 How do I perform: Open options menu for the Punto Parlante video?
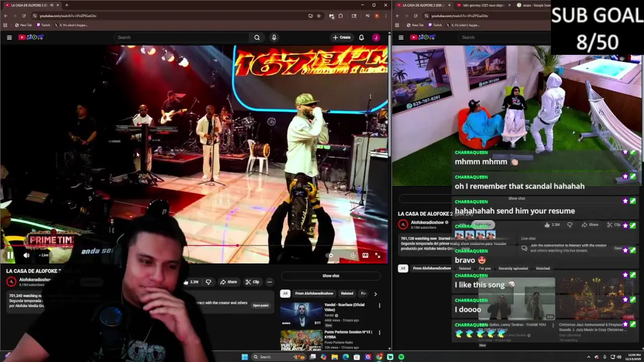tap(379, 332)
